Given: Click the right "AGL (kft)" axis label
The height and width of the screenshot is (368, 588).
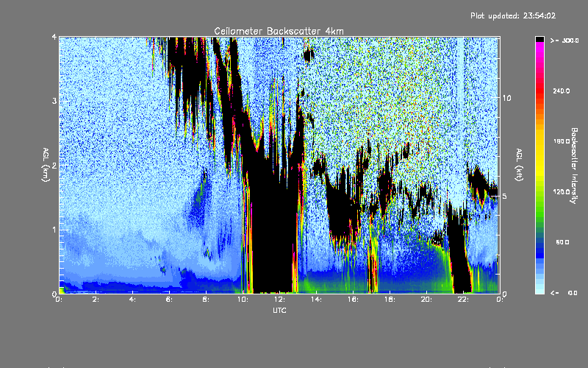Looking at the screenshot, I should pyautogui.click(x=520, y=165).
